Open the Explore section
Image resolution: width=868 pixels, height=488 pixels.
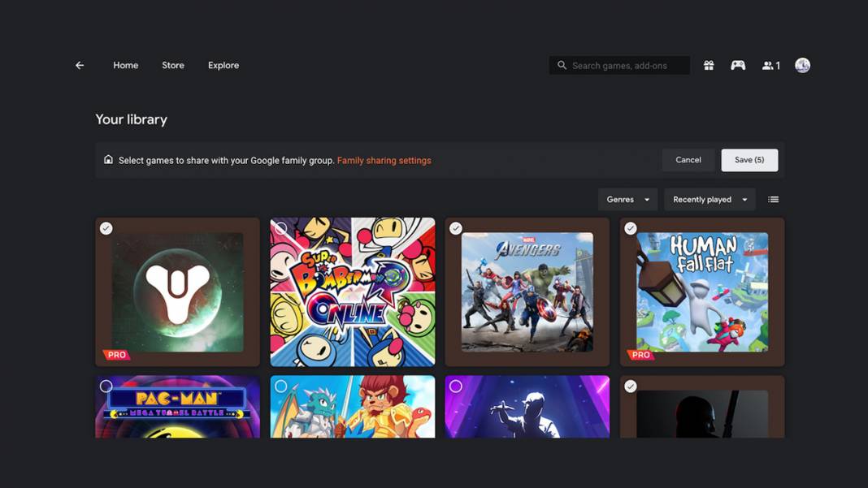click(x=223, y=65)
